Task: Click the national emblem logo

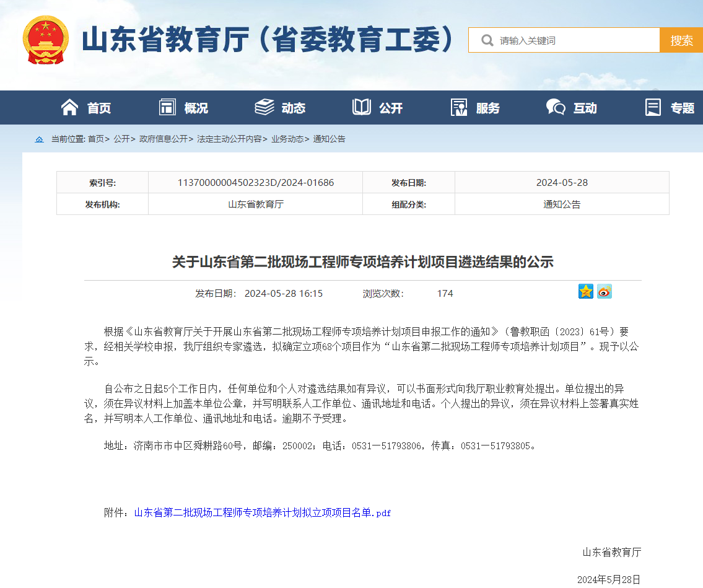Action: pos(46,40)
